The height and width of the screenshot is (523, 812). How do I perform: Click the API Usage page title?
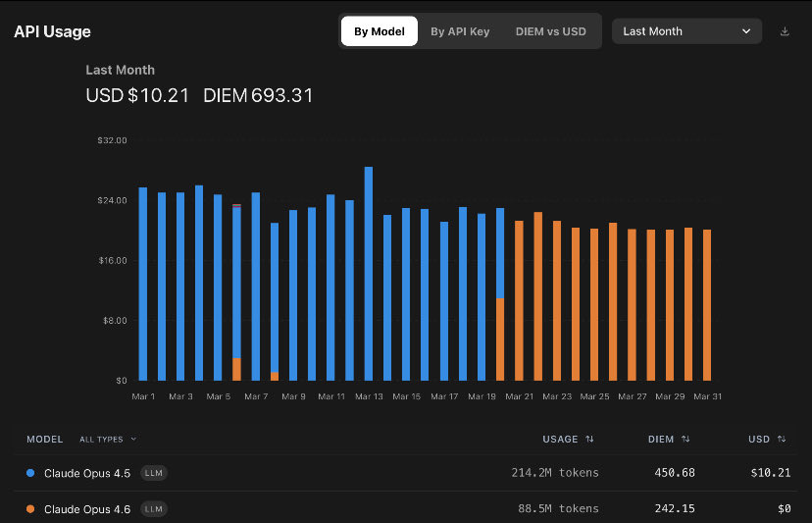tap(52, 31)
